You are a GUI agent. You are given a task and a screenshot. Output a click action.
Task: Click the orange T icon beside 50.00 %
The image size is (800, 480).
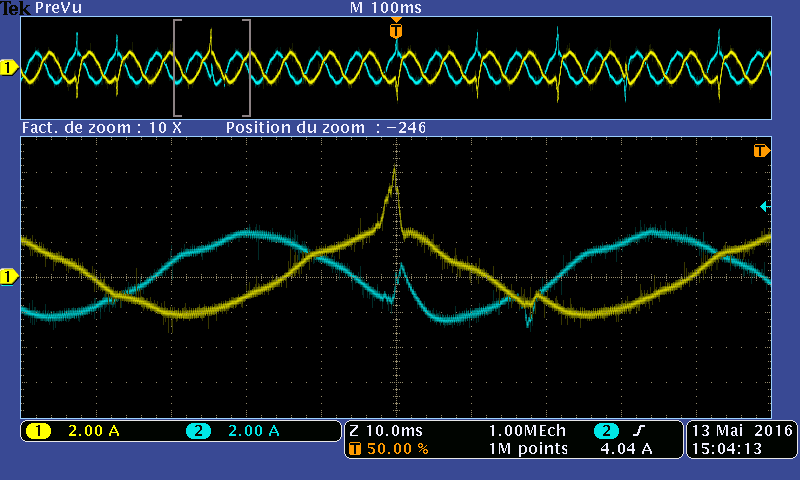click(355, 449)
